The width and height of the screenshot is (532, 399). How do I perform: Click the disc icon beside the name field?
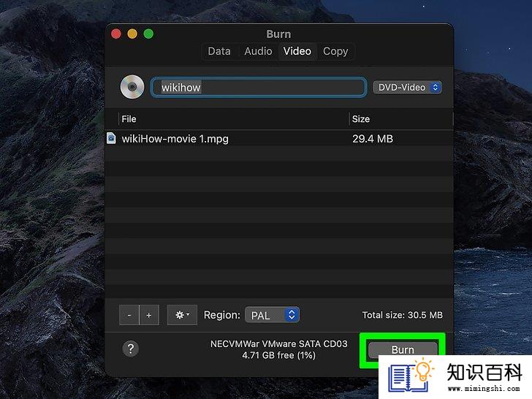pyautogui.click(x=132, y=87)
